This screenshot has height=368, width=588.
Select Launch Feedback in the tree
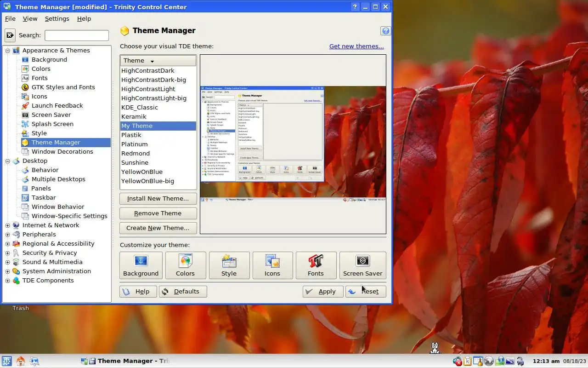point(57,105)
